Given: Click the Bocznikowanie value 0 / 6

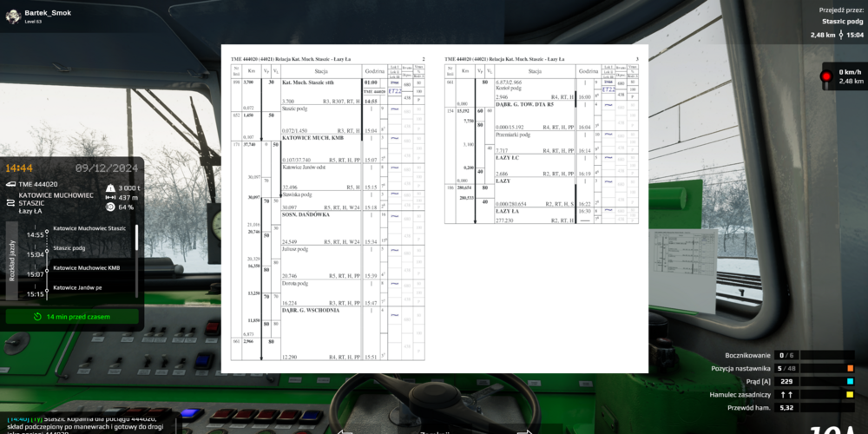Looking at the screenshot, I should click(788, 355).
